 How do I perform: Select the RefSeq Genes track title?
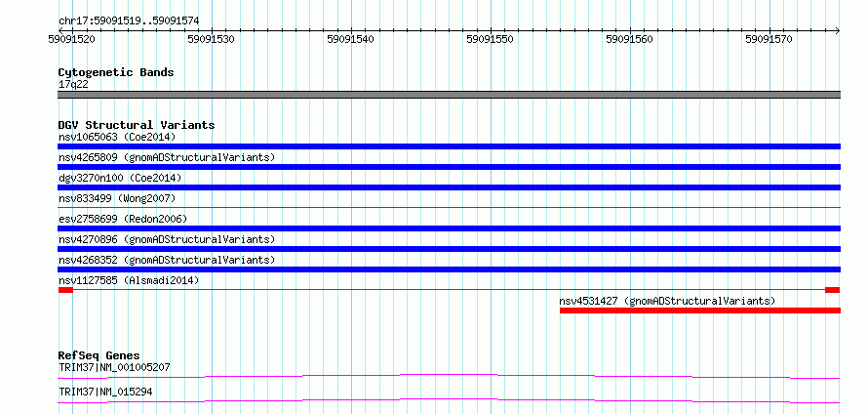(x=99, y=355)
